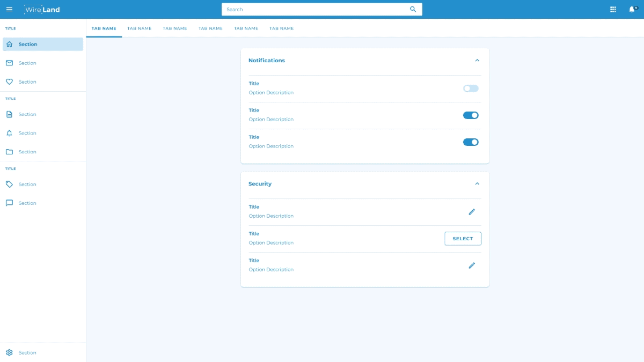Click the price tag icon in sidebar

point(9,184)
